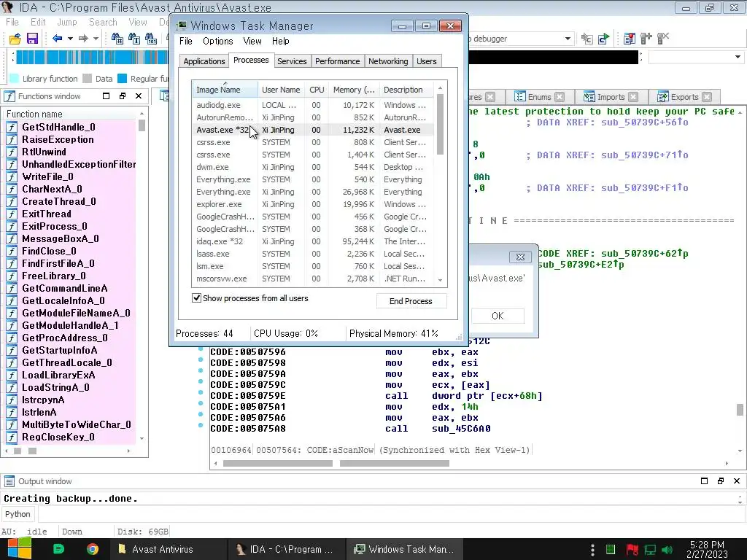Click the start process green arrow icon
The image size is (747, 560).
coord(603,39)
